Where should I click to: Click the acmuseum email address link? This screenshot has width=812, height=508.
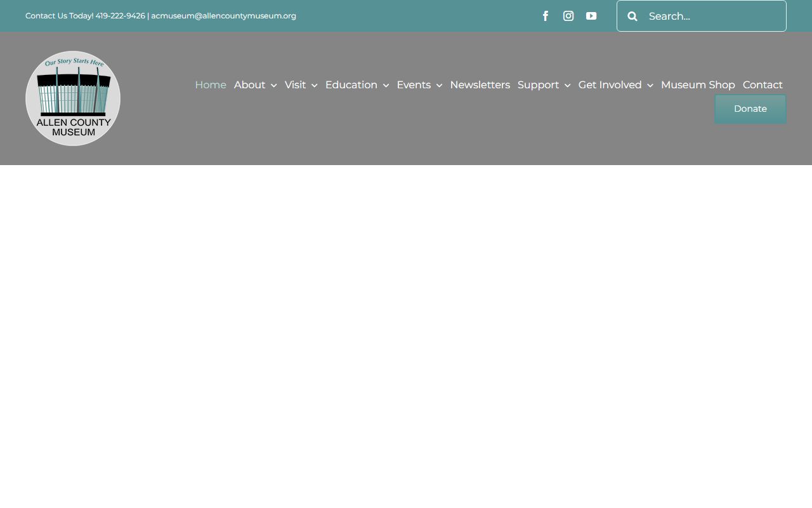223,16
